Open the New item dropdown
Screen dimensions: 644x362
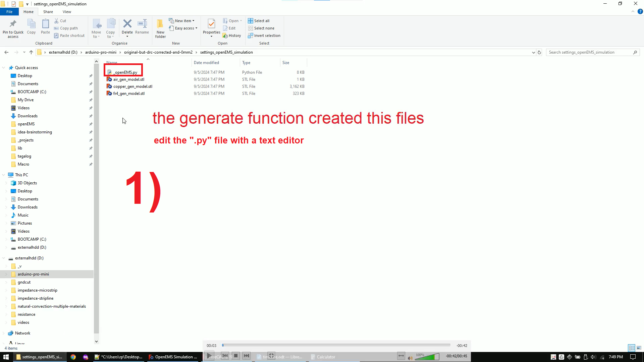(181, 21)
